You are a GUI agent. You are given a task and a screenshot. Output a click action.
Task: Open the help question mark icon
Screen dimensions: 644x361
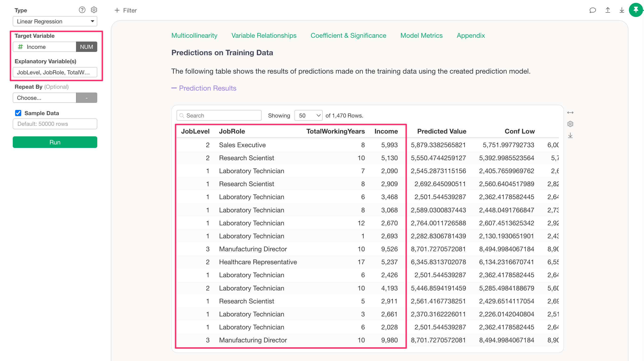coord(82,10)
